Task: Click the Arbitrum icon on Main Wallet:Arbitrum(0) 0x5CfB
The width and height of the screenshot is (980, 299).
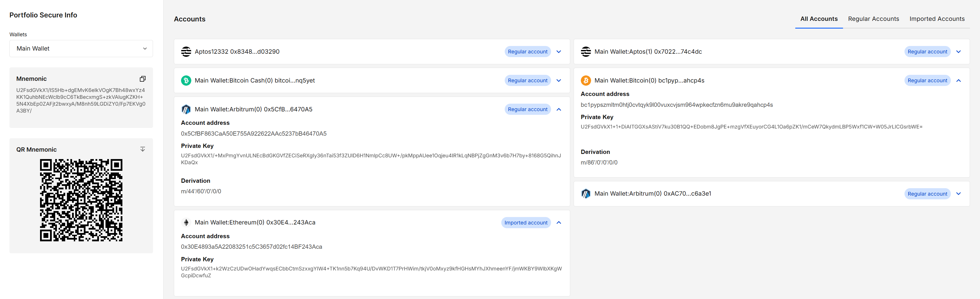Action: pyautogui.click(x=186, y=109)
